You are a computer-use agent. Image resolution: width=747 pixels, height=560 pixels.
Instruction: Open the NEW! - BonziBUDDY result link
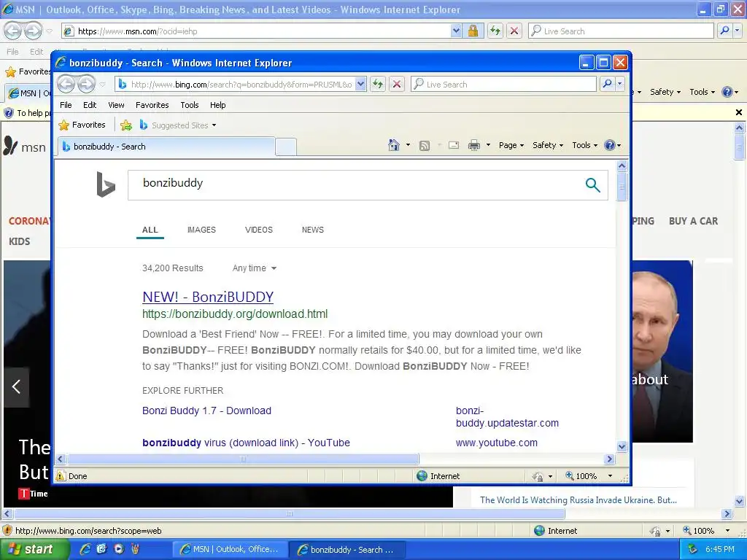click(208, 297)
